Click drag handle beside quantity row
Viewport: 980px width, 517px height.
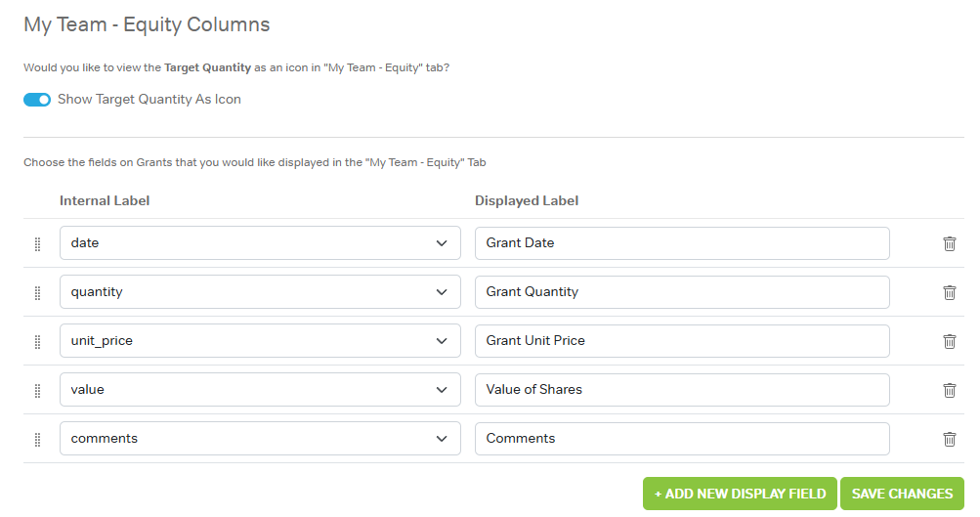coord(38,292)
